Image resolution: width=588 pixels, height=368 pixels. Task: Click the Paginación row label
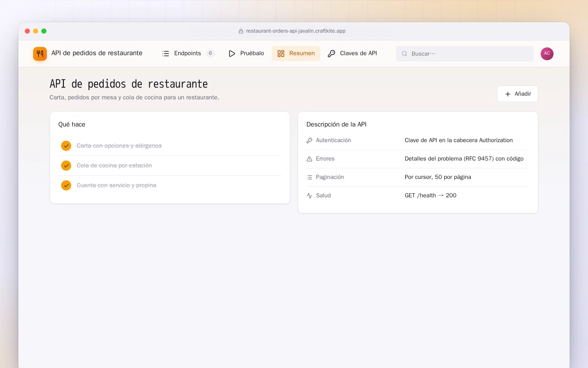pyautogui.click(x=330, y=177)
